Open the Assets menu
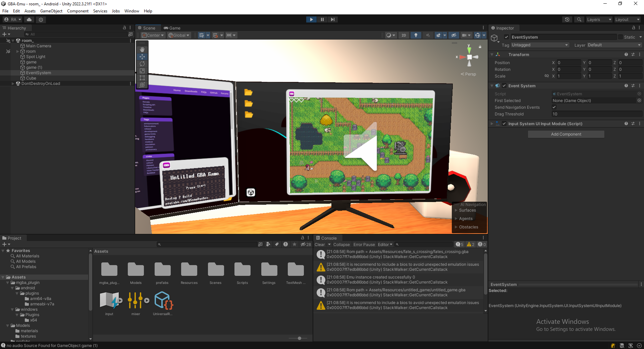The image size is (644, 349). point(30,11)
